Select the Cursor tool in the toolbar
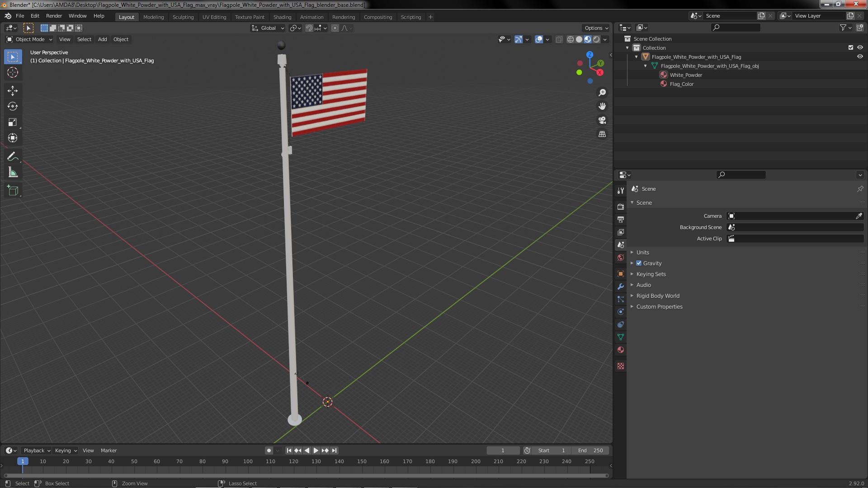The height and width of the screenshot is (488, 868). [x=13, y=72]
